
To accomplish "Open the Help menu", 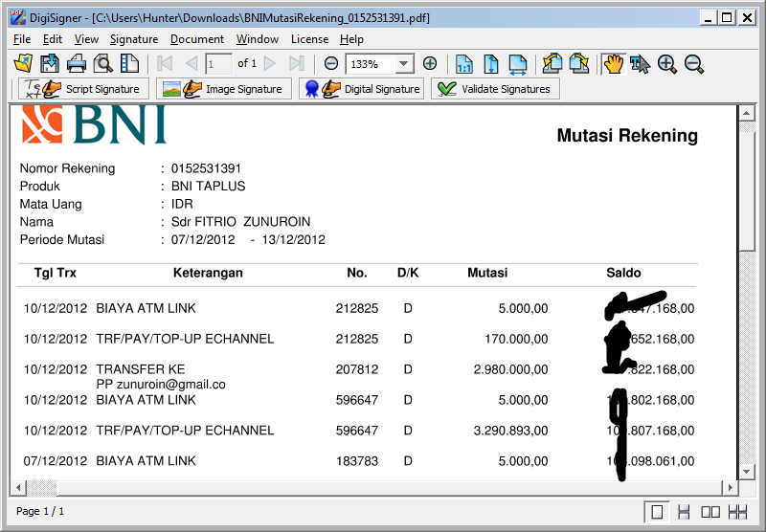I will (351, 39).
